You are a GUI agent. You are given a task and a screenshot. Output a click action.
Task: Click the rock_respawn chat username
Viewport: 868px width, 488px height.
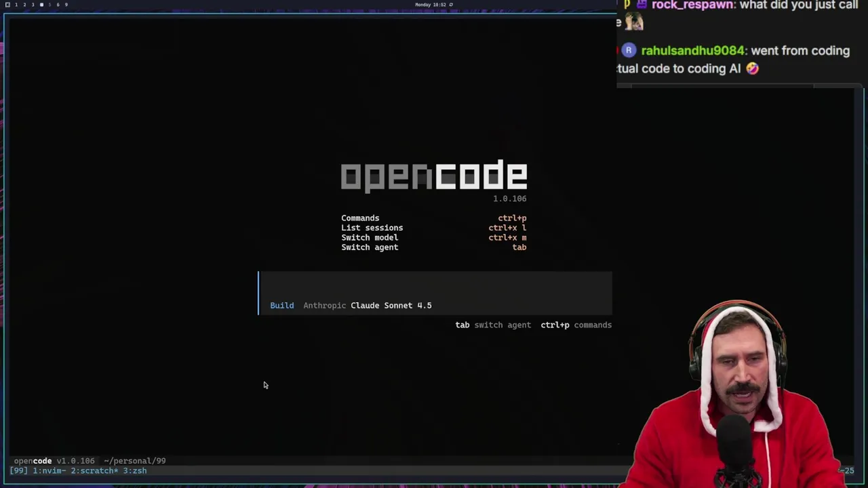tap(692, 5)
